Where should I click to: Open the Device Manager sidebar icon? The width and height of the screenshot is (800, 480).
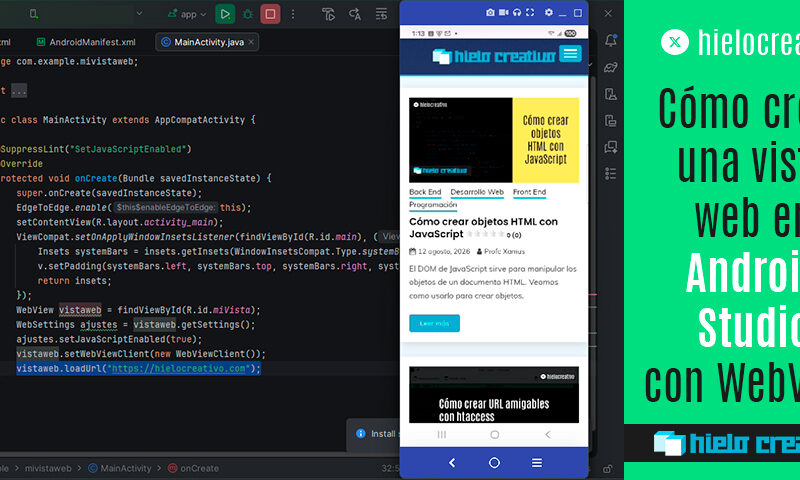click(611, 94)
